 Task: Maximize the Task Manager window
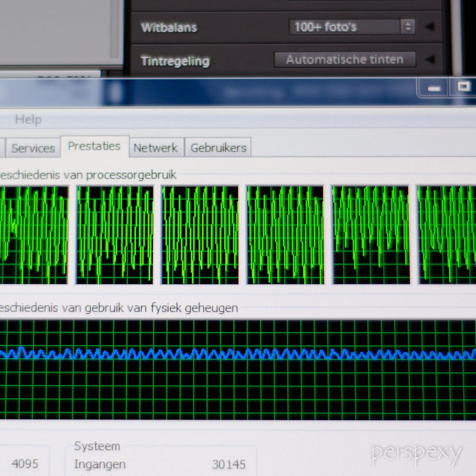[463, 87]
